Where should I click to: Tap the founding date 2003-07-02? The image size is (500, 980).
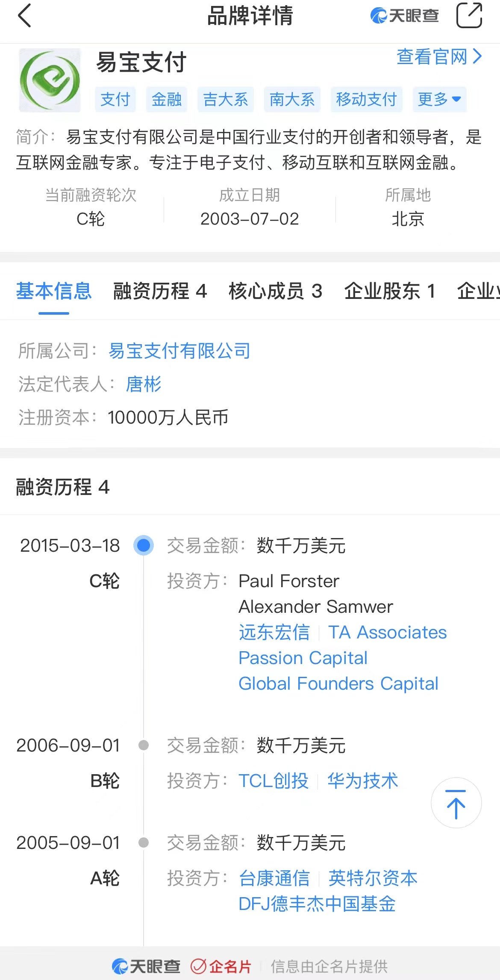[250, 219]
